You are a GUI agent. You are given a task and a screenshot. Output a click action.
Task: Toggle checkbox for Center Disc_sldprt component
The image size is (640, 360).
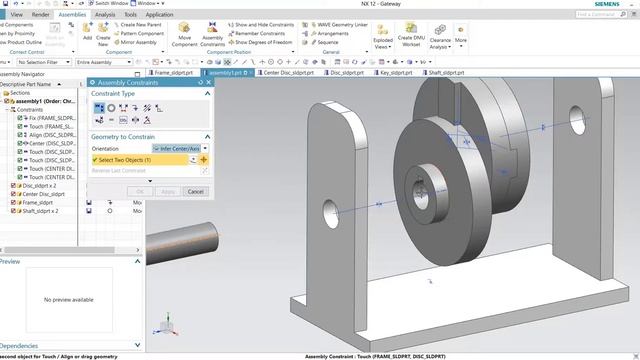13,194
